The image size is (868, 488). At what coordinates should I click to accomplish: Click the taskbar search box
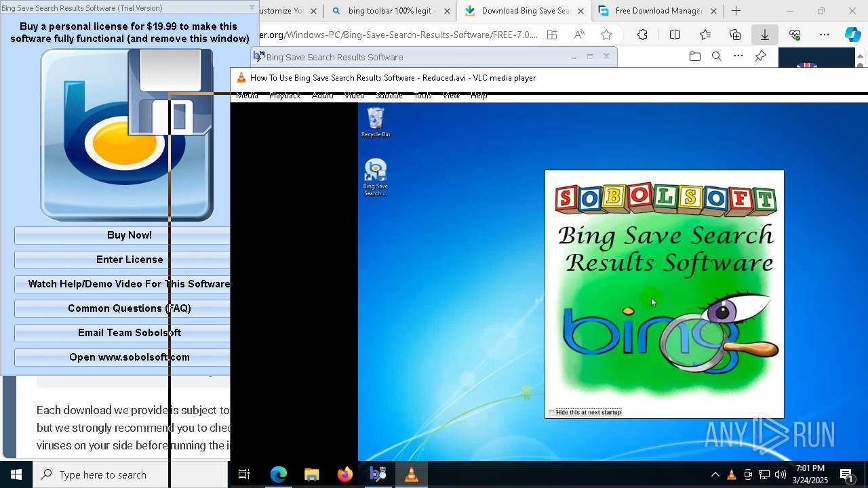(x=130, y=474)
